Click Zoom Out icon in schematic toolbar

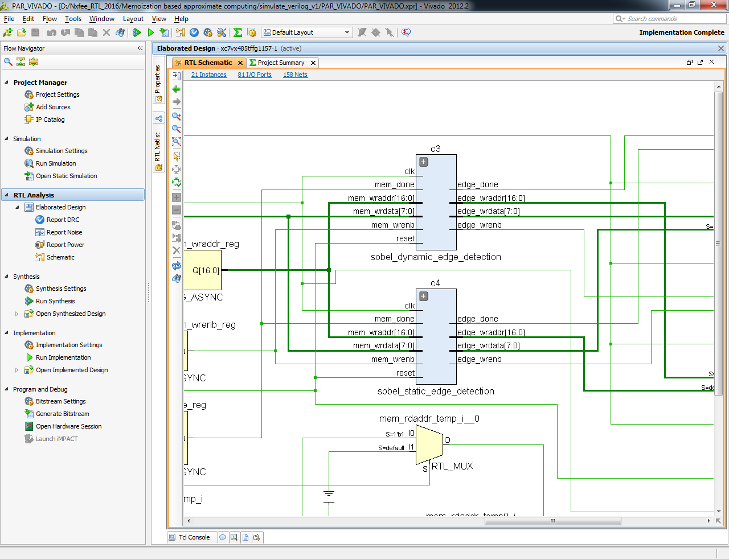click(177, 129)
